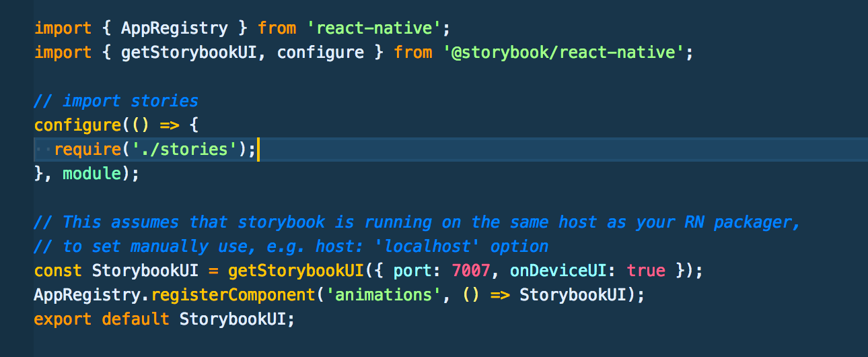The height and width of the screenshot is (357, 868).
Task: Click the port property name
Action: click(x=412, y=271)
